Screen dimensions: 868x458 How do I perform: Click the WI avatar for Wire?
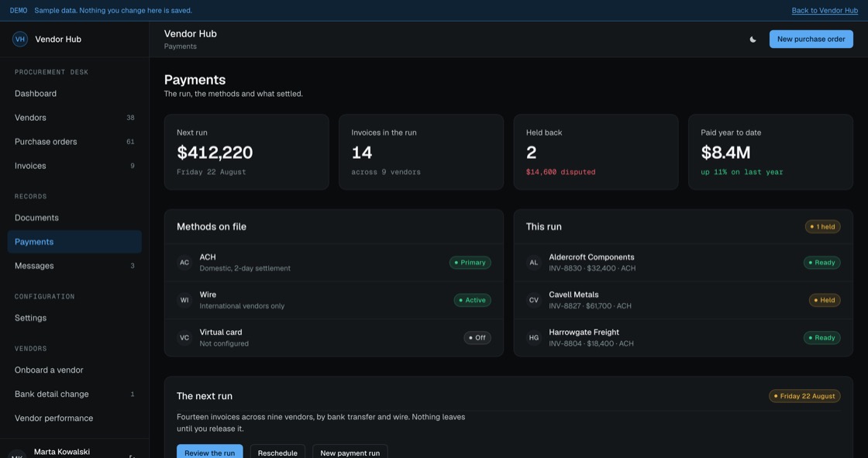[184, 300]
